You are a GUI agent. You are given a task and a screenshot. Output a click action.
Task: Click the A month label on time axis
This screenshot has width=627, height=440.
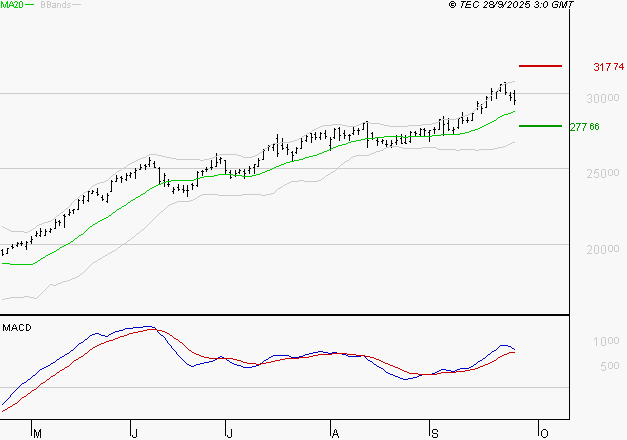coord(335,434)
